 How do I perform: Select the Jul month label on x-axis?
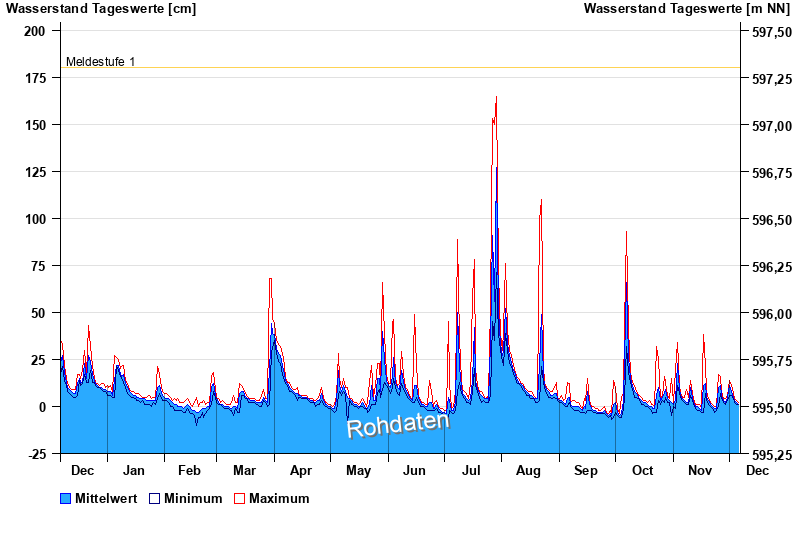(471, 470)
